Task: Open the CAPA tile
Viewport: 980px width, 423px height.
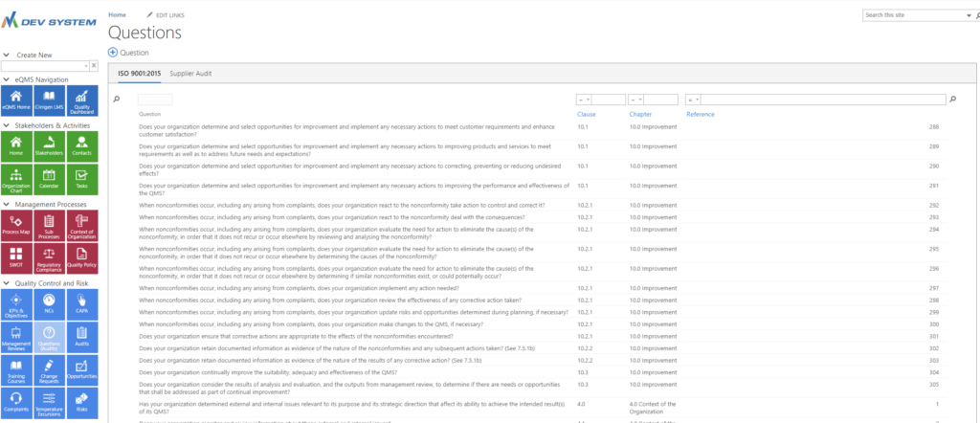Action: (81, 304)
